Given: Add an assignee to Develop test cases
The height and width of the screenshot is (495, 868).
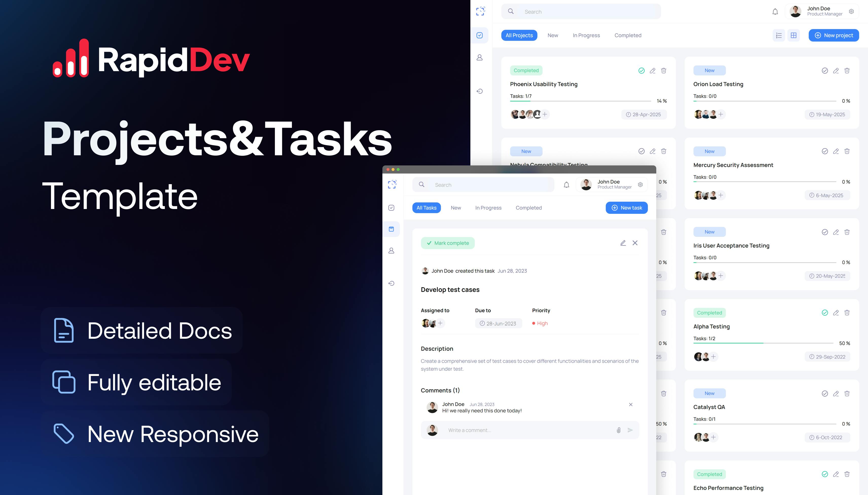Looking at the screenshot, I should tap(440, 323).
